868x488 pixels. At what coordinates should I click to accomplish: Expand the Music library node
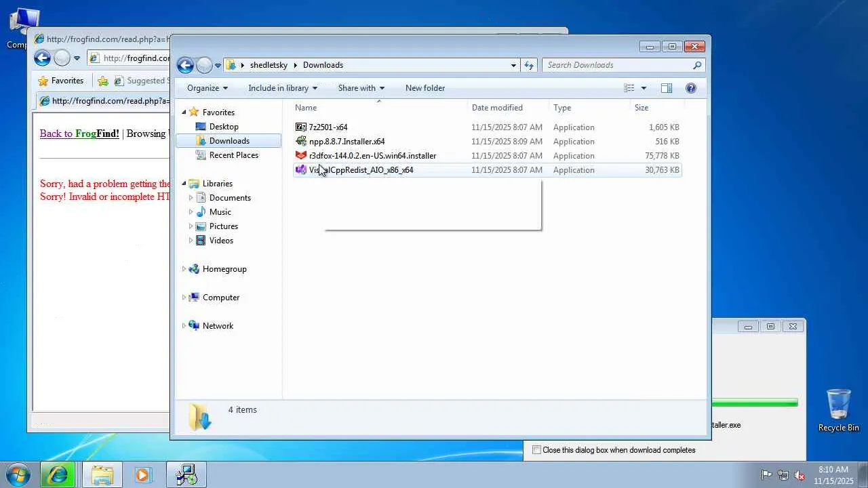point(191,212)
